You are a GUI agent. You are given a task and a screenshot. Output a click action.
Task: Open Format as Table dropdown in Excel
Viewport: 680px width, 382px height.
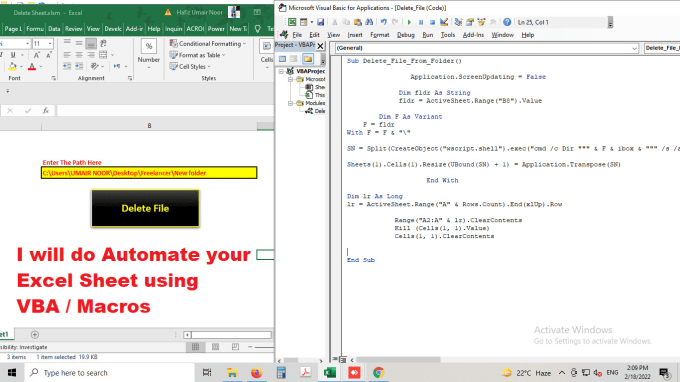[198, 55]
